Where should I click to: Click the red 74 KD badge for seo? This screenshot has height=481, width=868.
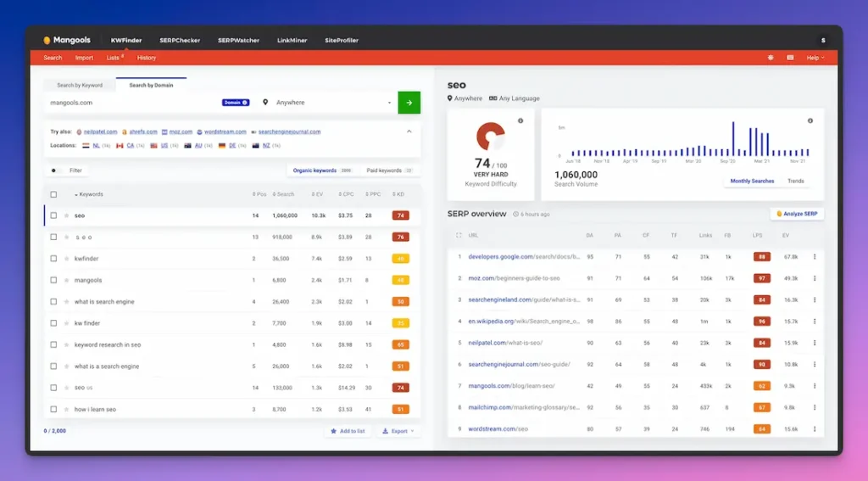point(400,215)
